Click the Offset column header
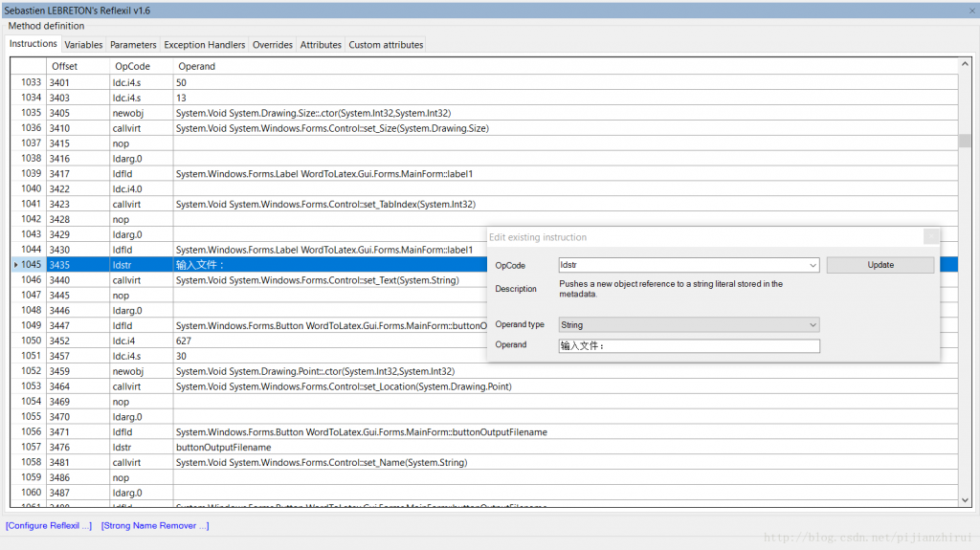 pyautogui.click(x=78, y=66)
